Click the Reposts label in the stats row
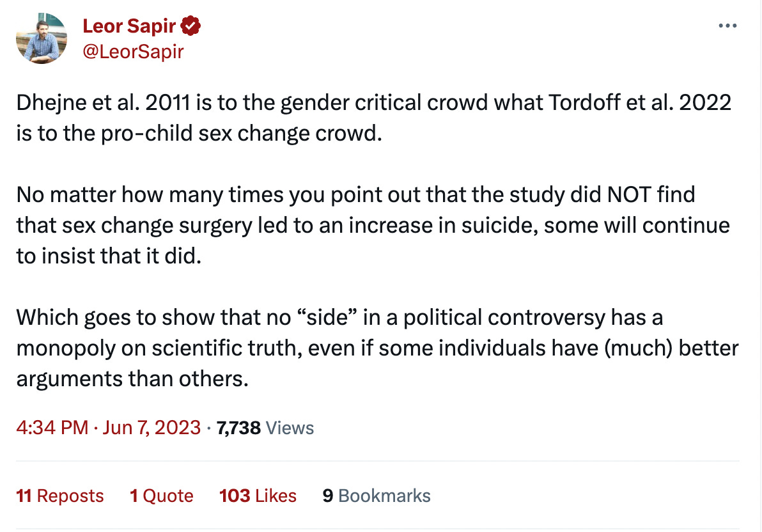This screenshot has width=762, height=532. coord(72,496)
